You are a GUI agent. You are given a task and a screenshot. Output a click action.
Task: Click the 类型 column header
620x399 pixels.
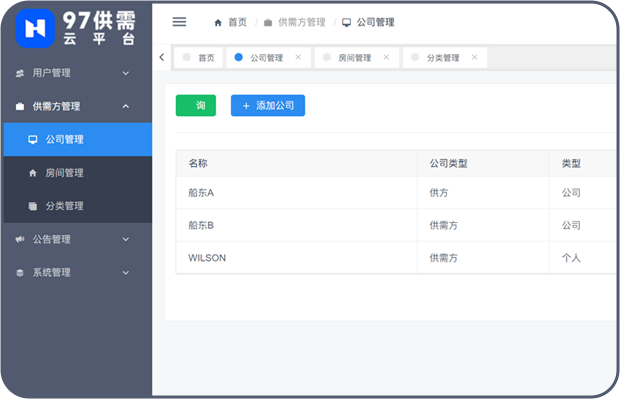571,163
